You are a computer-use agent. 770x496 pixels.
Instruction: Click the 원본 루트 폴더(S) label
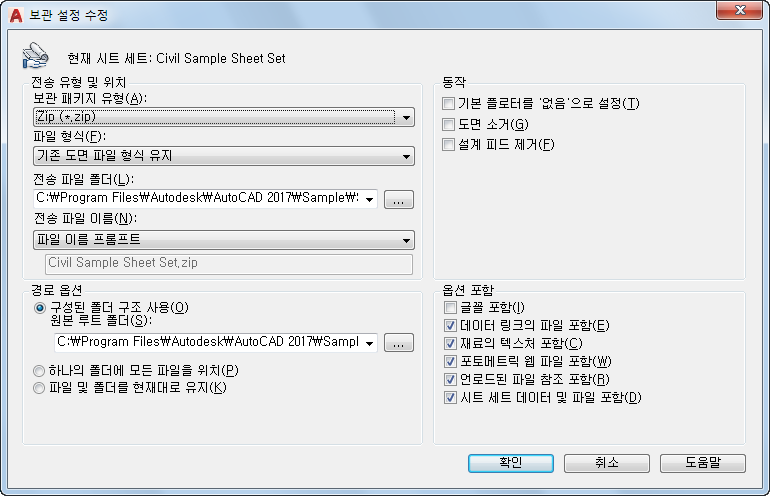click(101, 321)
